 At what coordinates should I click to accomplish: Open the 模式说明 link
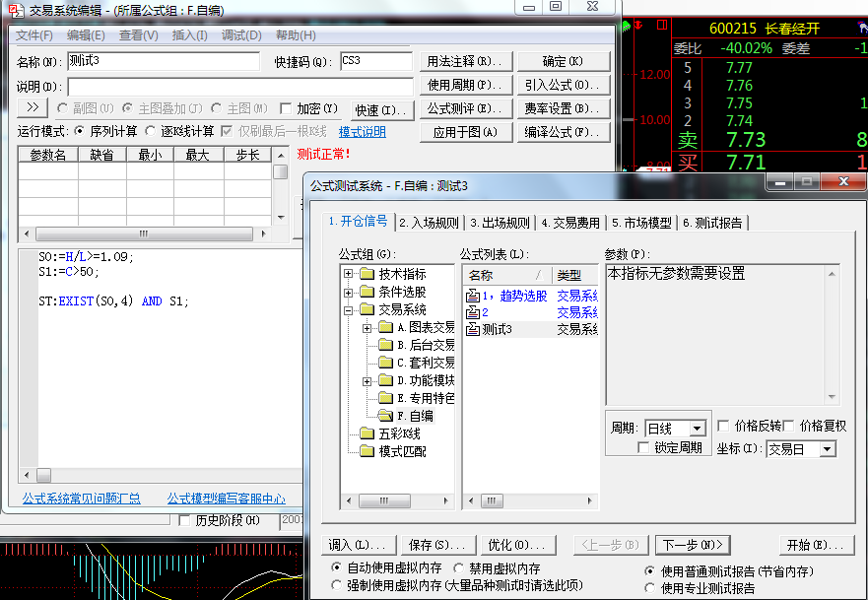click(362, 132)
